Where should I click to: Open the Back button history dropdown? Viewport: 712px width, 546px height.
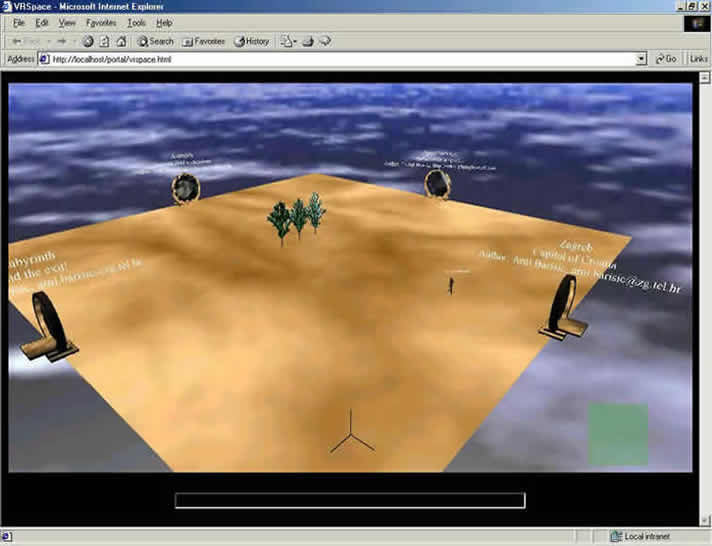(48, 41)
